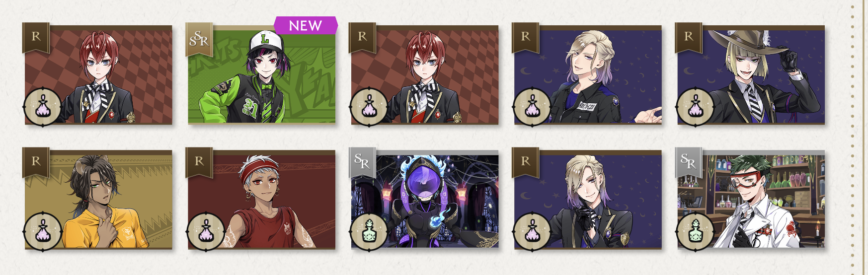Click R badge on lion-eared yellow shirt card
Image resolution: width=868 pixels, height=275 pixels.
point(36,162)
